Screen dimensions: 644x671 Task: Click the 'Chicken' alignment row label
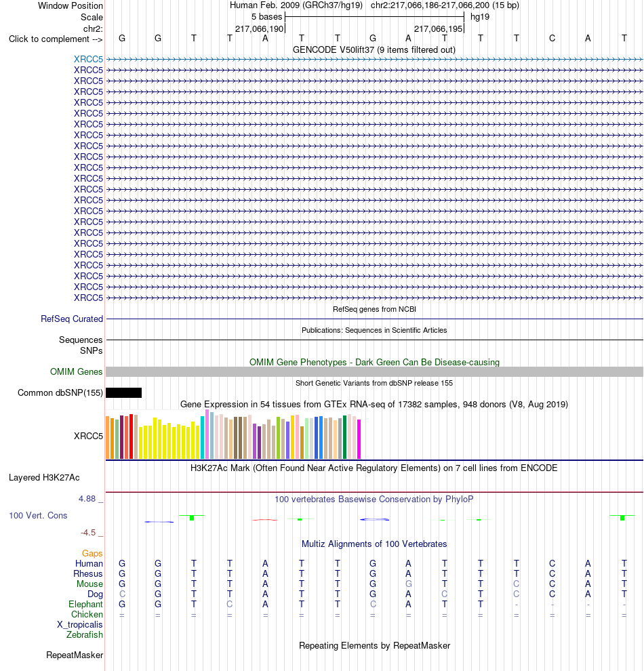tap(87, 615)
